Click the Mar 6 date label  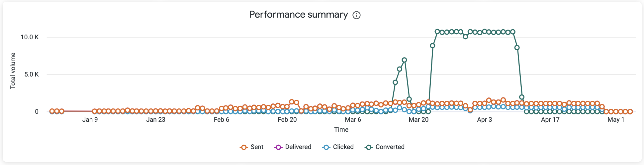(353, 120)
